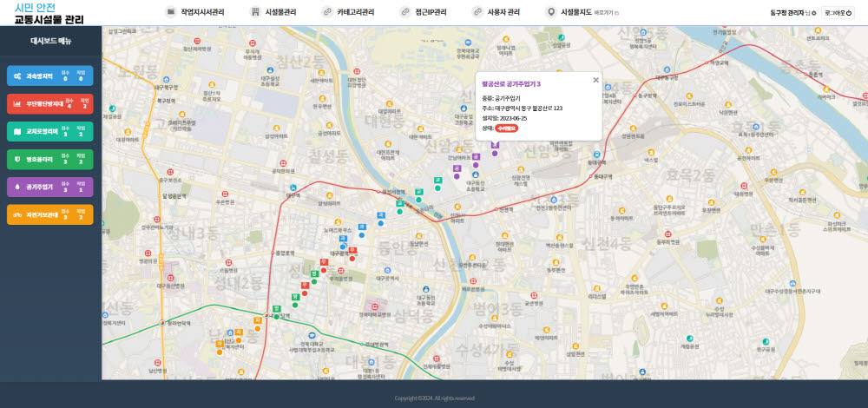Image resolution: width=868 pixels, height=408 pixels.
Task: Click the map icon on 교차로알리미
Action: (17, 131)
